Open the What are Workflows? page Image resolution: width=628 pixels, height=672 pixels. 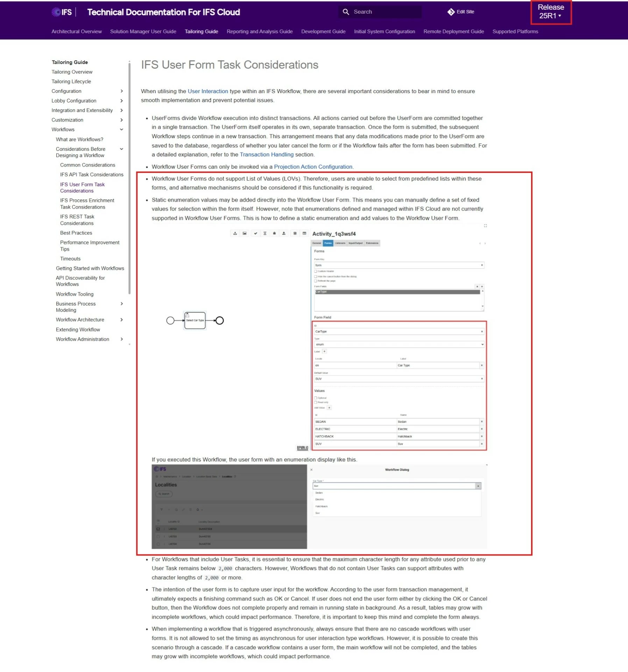click(x=79, y=140)
